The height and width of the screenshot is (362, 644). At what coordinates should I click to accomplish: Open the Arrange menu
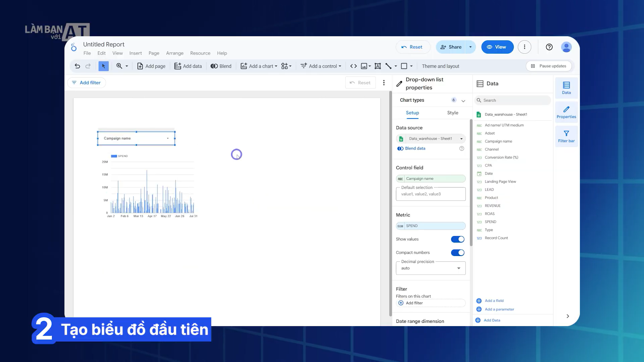(175, 53)
